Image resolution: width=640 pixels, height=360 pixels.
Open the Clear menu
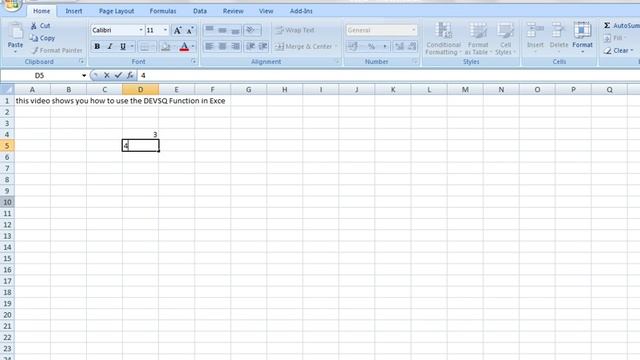point(618,50)
